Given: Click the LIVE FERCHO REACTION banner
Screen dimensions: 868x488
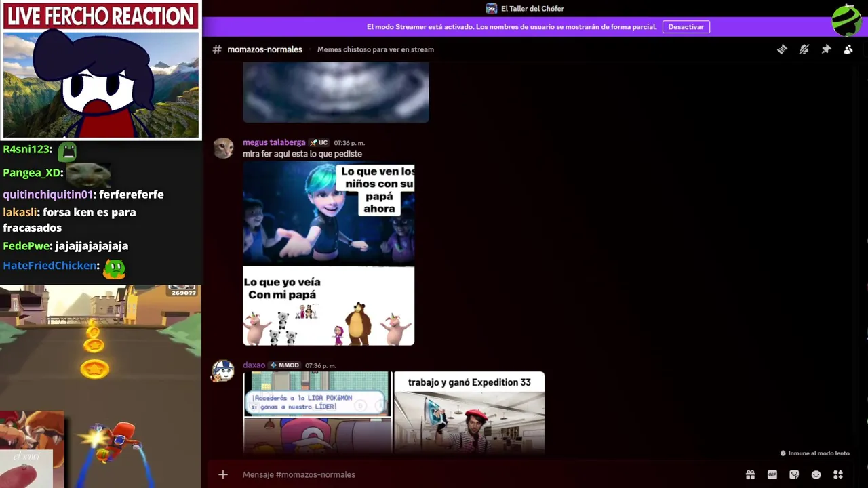Looking at the screenshot, I should click(x=100, y=16).
